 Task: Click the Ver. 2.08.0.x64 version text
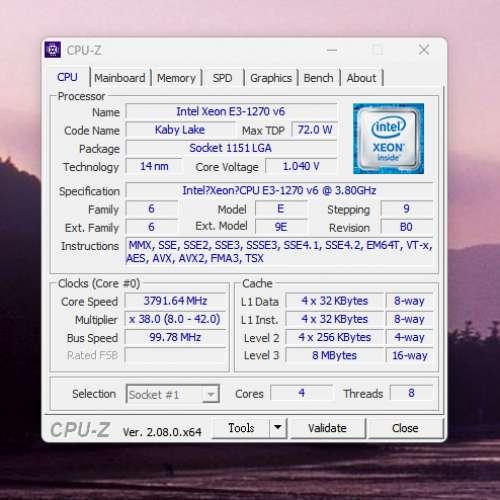click(162, 432)
